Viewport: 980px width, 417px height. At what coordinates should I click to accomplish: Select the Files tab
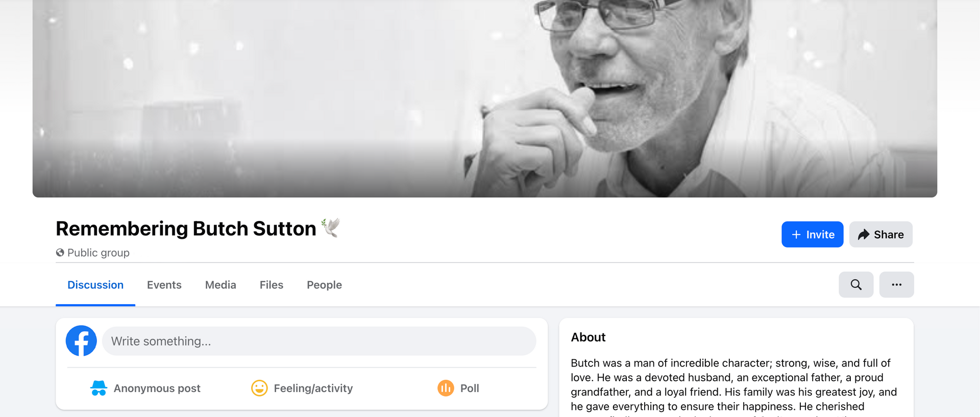tap(272, 285)
